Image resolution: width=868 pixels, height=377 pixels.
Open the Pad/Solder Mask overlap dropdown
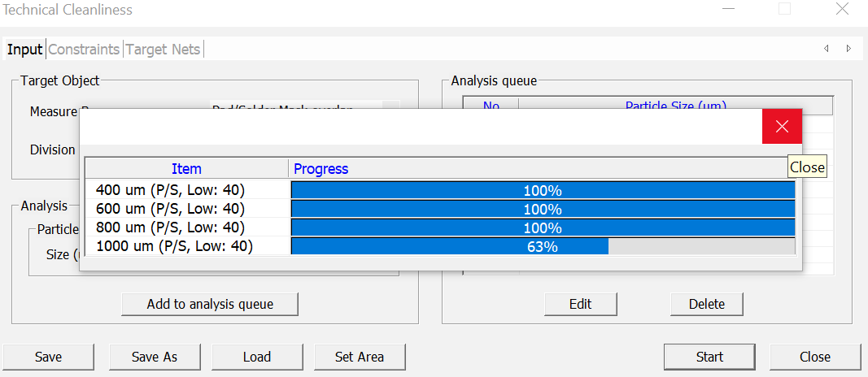(391, 106)
